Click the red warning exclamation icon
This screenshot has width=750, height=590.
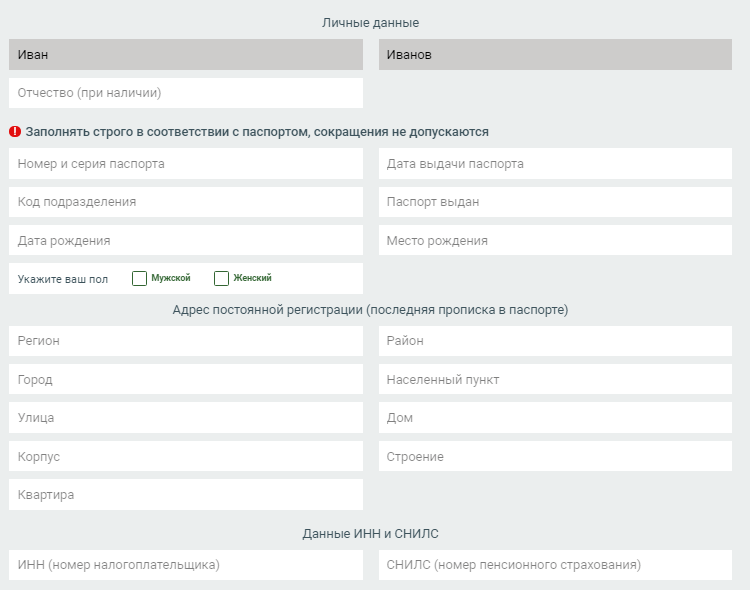(x=15, y=132)
